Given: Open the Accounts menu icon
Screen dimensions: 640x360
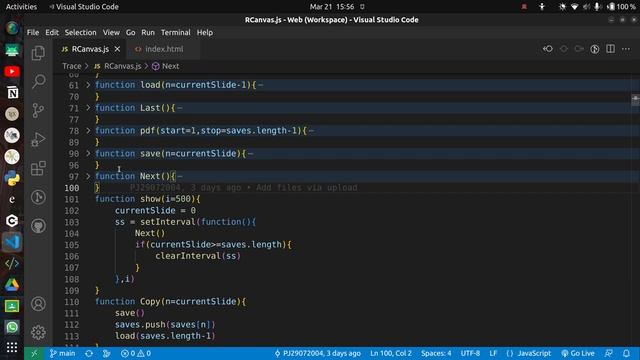Looking at the screenshot, I should [38, 304].
